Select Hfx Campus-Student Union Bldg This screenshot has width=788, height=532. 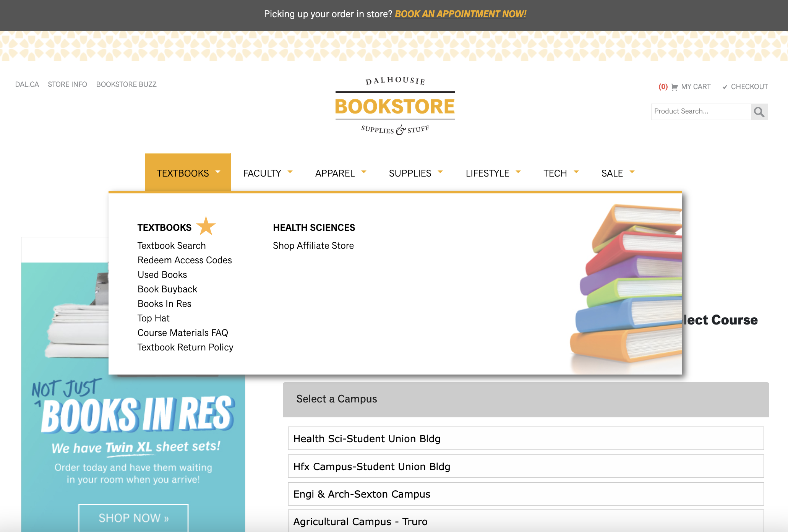pyautogui.click(x=526, y=466)
